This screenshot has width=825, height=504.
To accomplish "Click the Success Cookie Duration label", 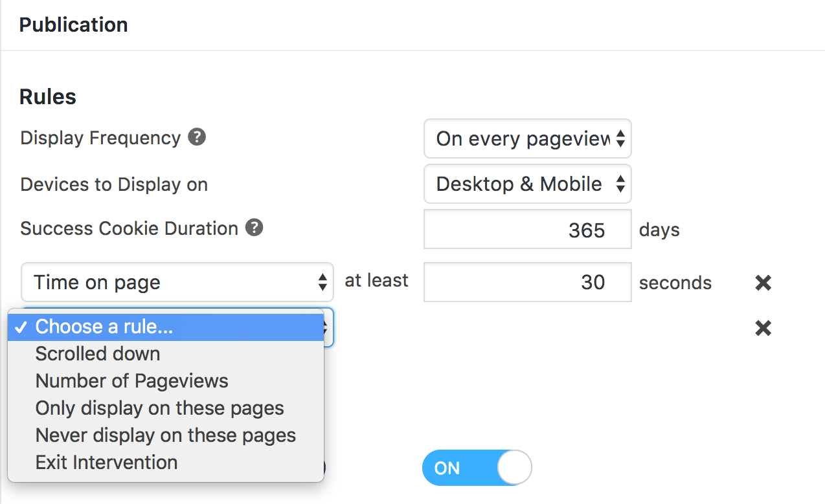I will point(130,228).
